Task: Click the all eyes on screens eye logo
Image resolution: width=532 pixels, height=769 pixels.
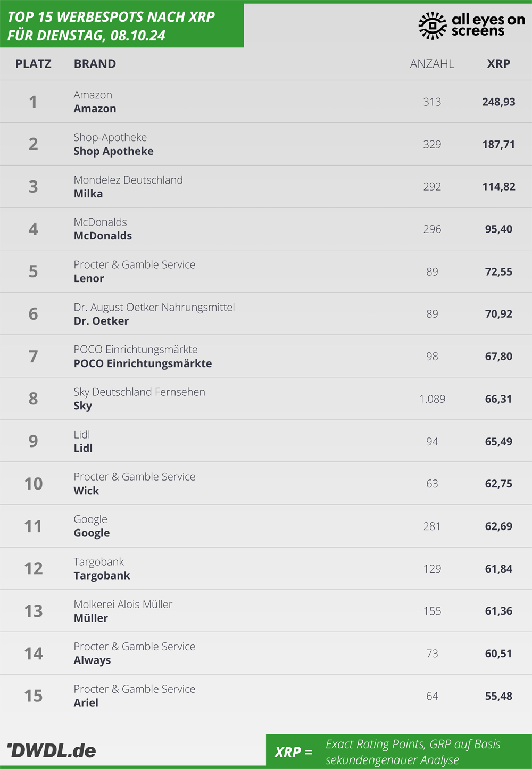Action: point(432,25)
